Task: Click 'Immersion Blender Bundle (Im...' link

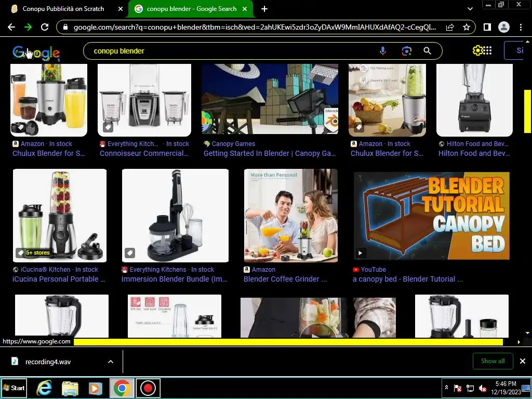Action: 175,279
